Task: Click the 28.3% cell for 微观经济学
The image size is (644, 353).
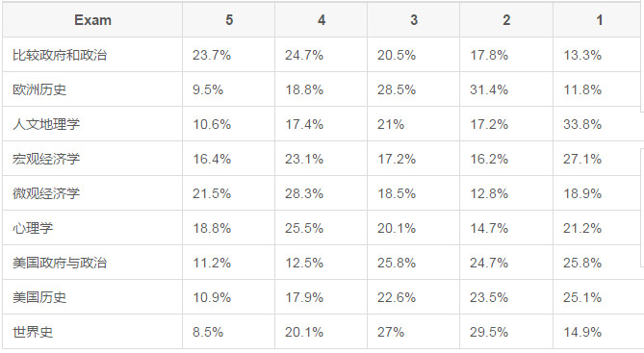Action: 322,193
